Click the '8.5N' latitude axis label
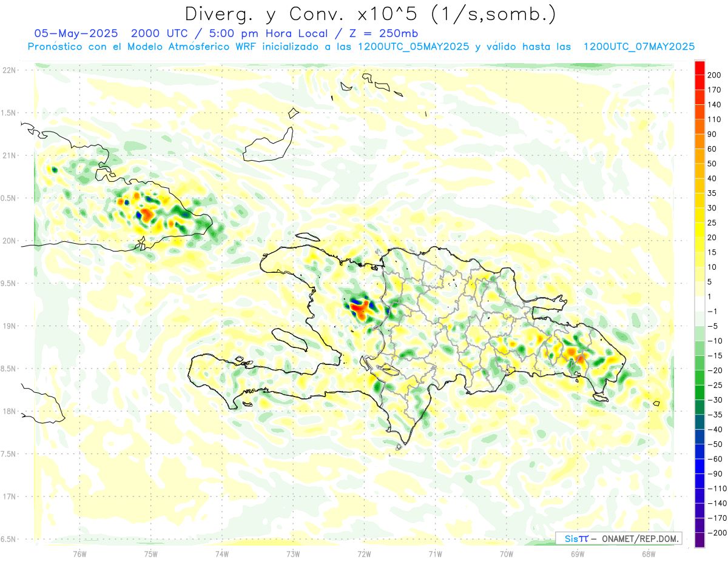 pyautogui.click(x=8, y=369)
